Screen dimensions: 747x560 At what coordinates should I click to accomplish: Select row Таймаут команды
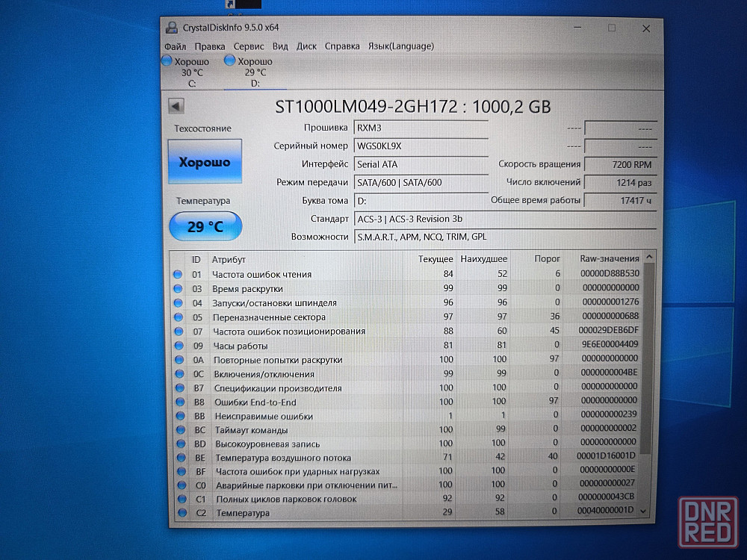[406, 429]
